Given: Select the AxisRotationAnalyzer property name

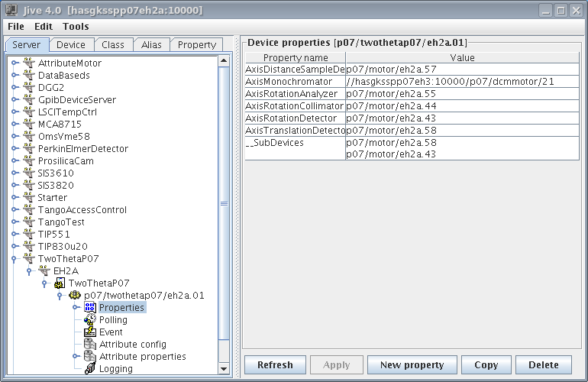Looking at the screenshot, I should [295, 94].
